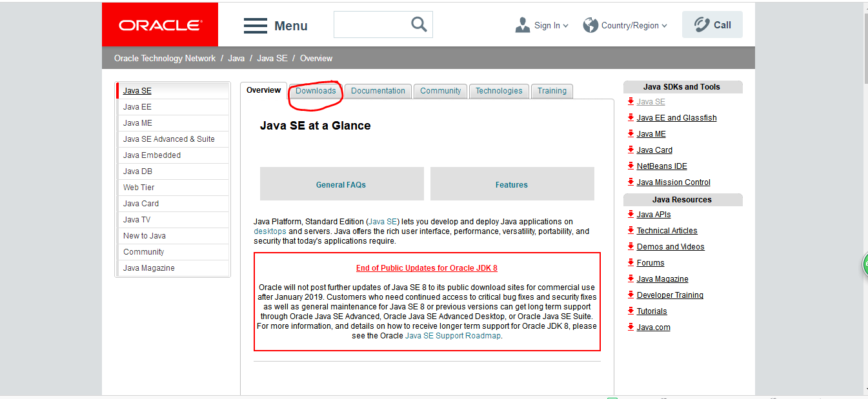
Task: Click the Call button label
Action: tap(722, 25)
